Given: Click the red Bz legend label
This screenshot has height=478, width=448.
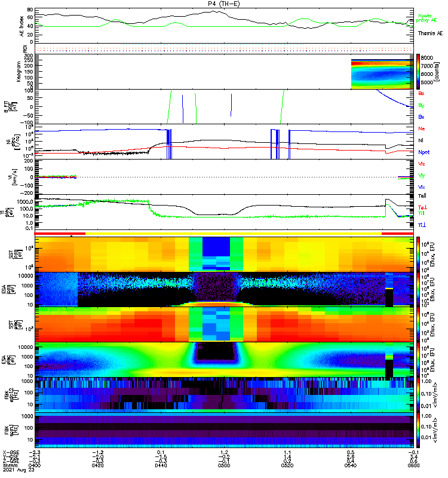Looking at the screenshot, I should tap(421, 94).
